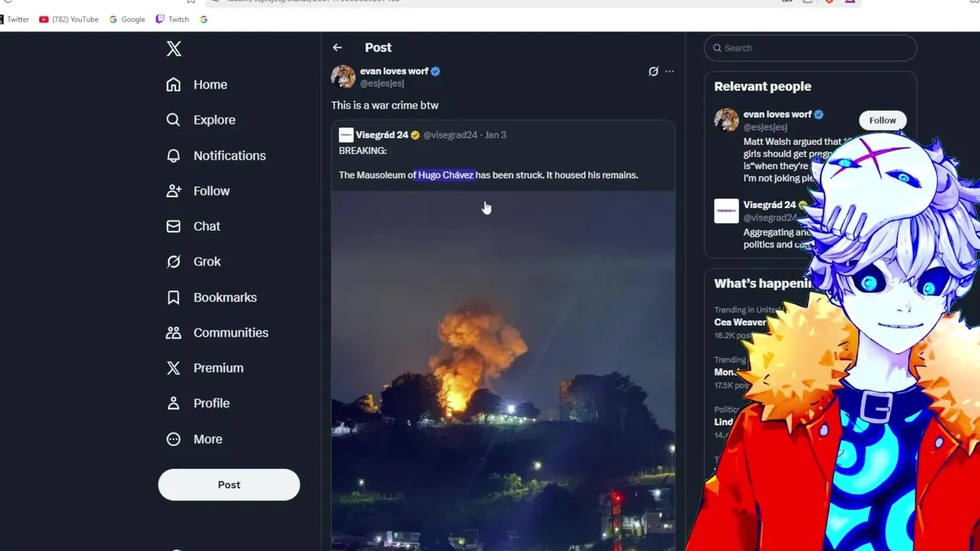This screenshot has height=551, width=980.
Task: Open Visegrád 24 quoted author name
Action: pyautogui.click(x=382, y=135)
